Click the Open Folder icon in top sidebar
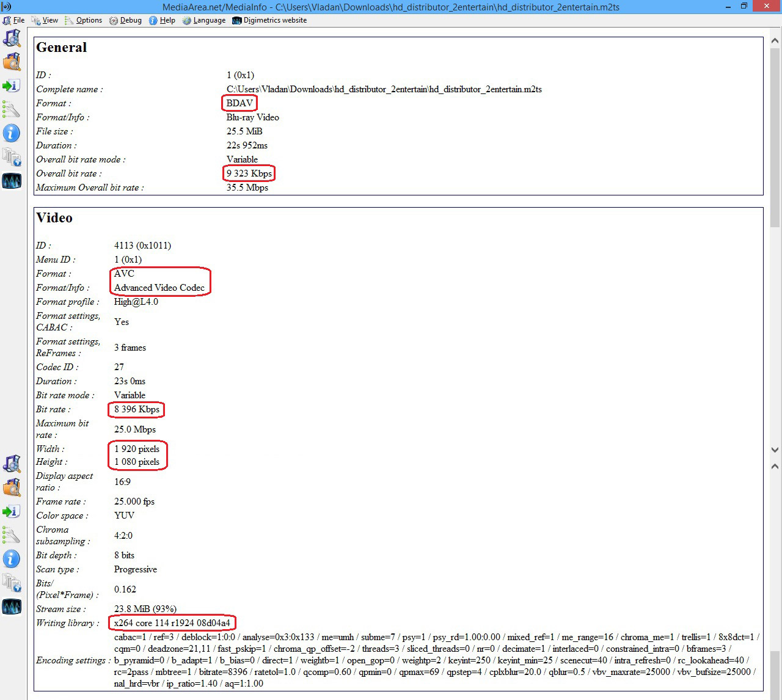 [12, 62]
